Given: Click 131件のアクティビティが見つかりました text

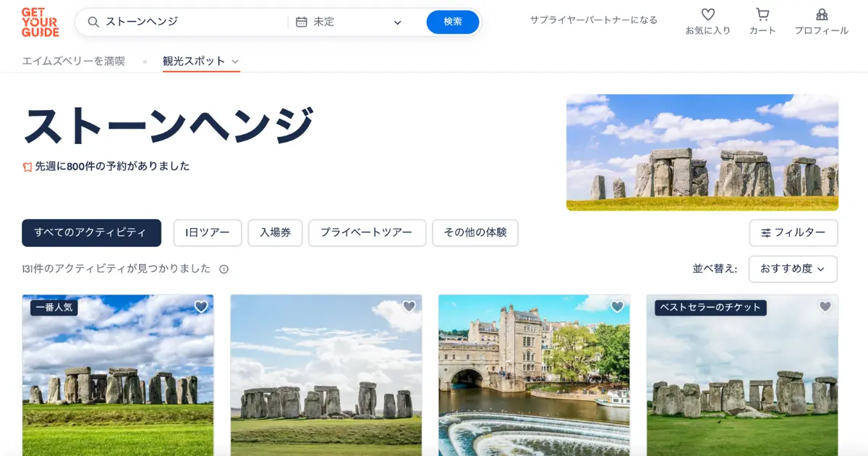Looking at the screenshot, I should click(116, 269).
